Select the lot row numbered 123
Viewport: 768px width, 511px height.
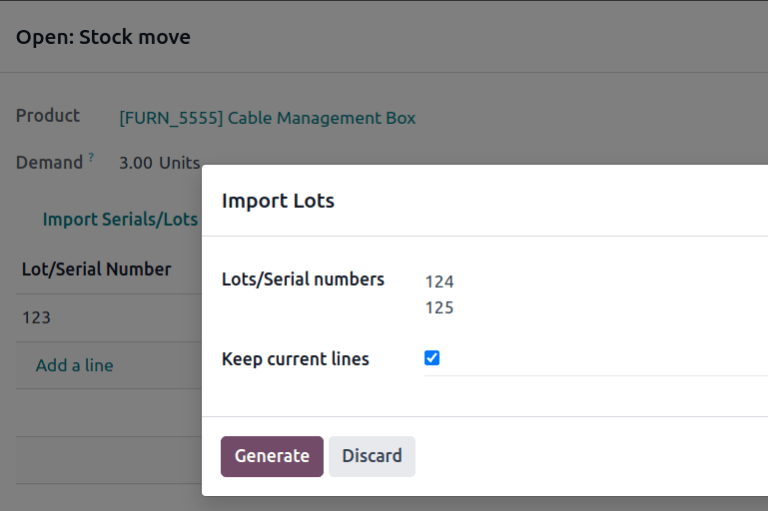(x=37, y=317)
